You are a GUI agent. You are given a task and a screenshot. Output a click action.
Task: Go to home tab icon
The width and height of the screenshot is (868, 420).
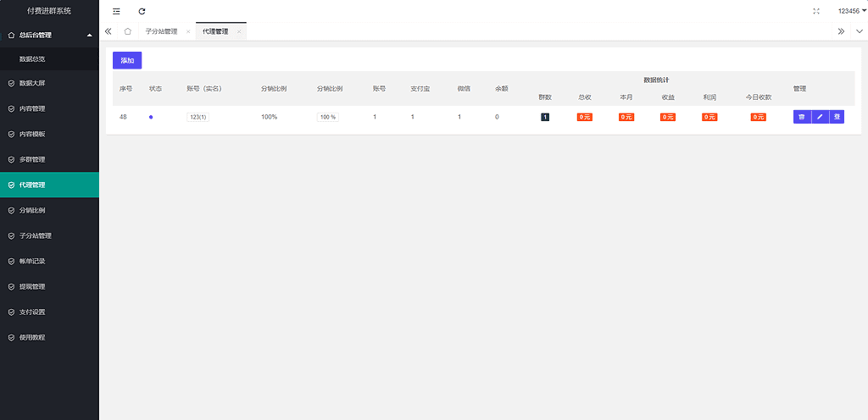point(127,31)
